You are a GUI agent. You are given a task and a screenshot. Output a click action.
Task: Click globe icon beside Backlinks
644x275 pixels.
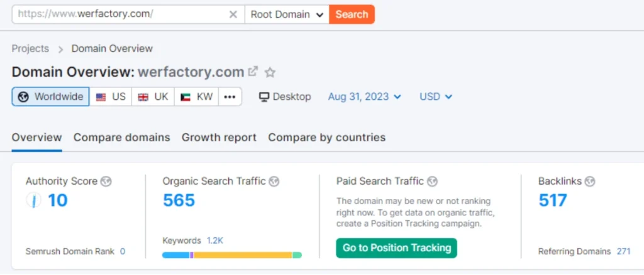(590, 181)
